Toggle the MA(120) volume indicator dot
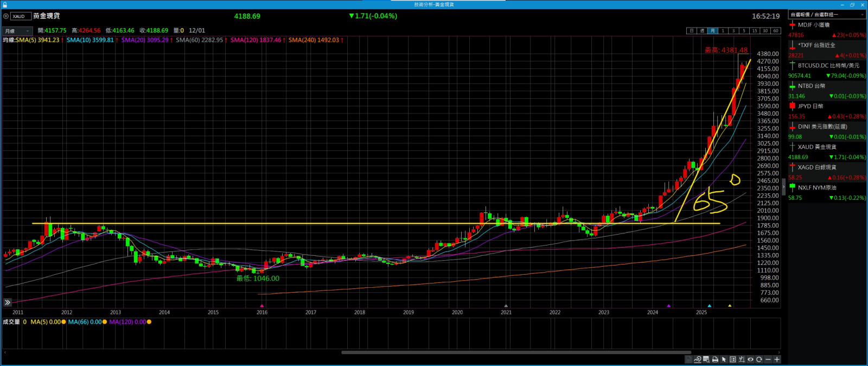The height and width of the screenshot is (366, 868). [149, 322]
